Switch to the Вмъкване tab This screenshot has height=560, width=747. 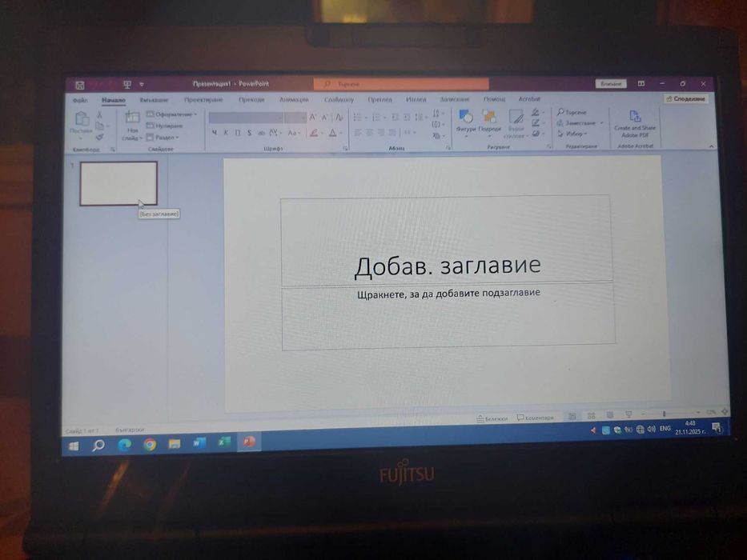[154, 100]
